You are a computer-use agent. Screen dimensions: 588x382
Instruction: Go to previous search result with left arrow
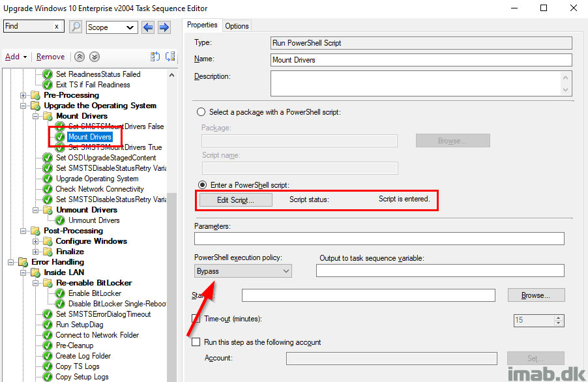click(148, 27)
